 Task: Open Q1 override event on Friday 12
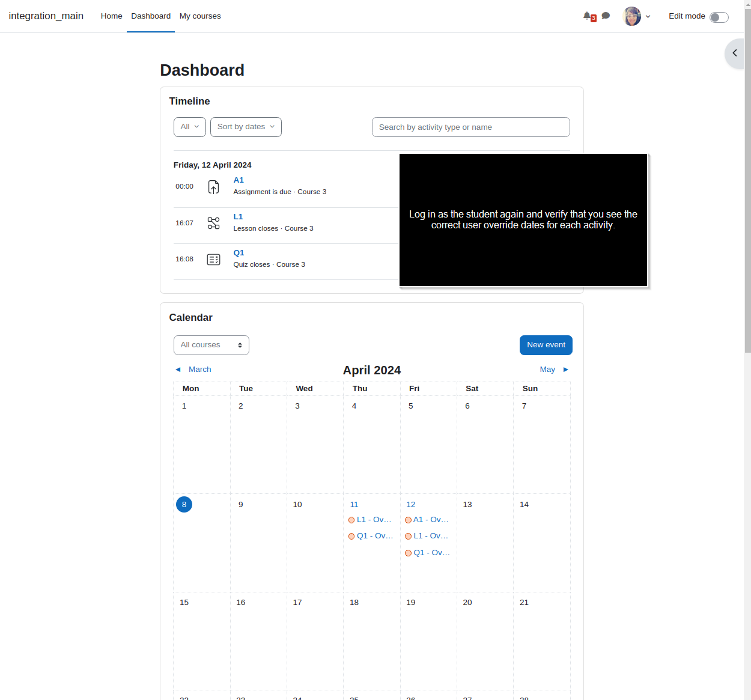click(x=431, y=553)
